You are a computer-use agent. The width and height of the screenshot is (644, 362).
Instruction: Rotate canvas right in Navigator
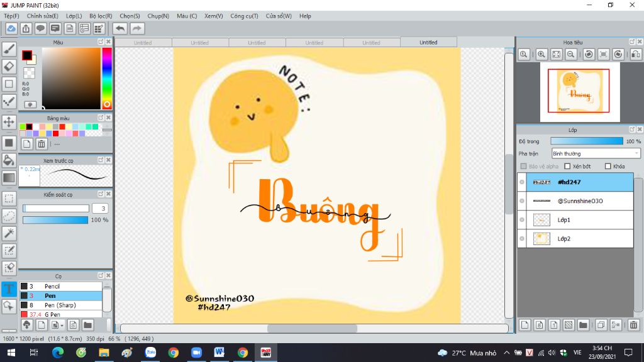pyautogui.click(x=618, y=54)
